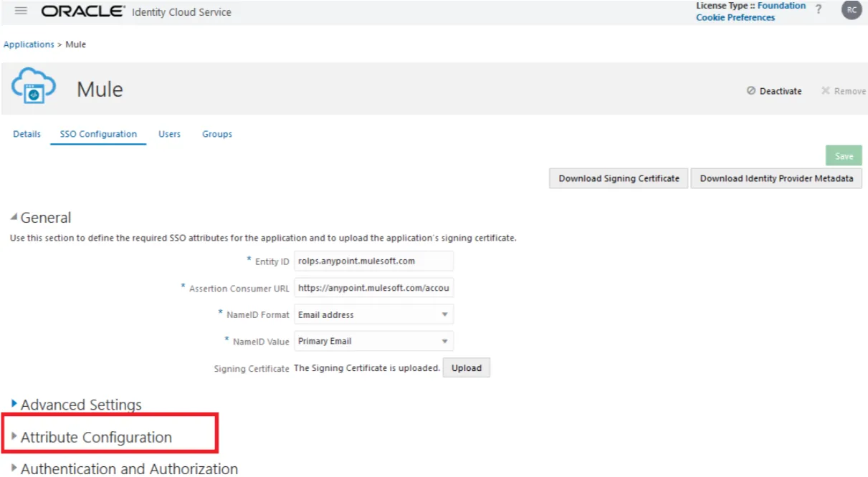The height and width of the screenshot is (477, 868).
Task: Open the NameID Value dropdown
Action: 374,341
